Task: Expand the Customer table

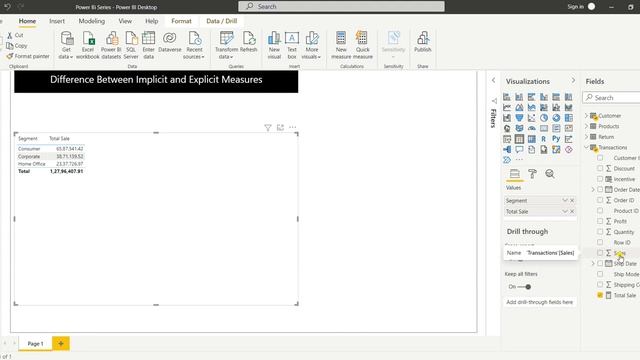Action: (x=587, y=116)
